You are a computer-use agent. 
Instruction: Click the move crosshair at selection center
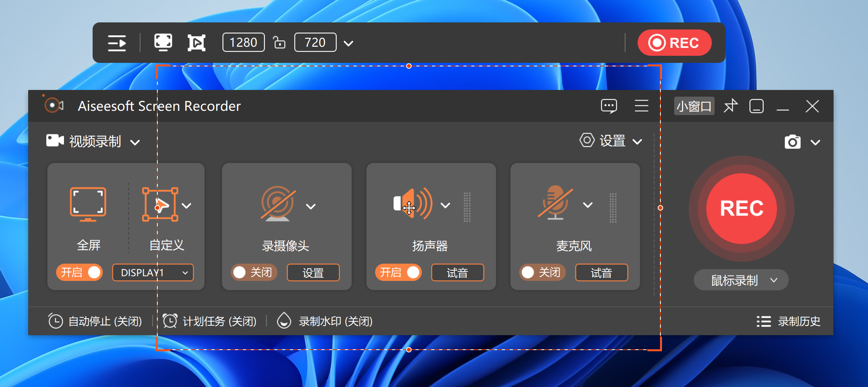tap(409, 208)
